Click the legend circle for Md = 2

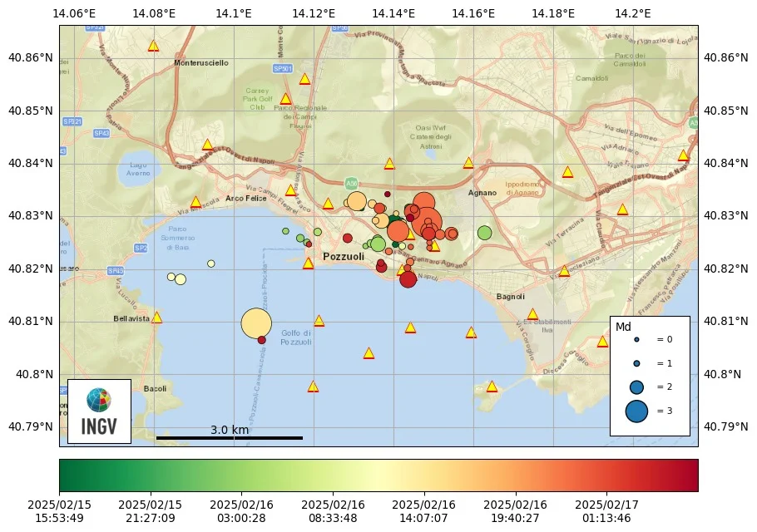coord(636,387)
